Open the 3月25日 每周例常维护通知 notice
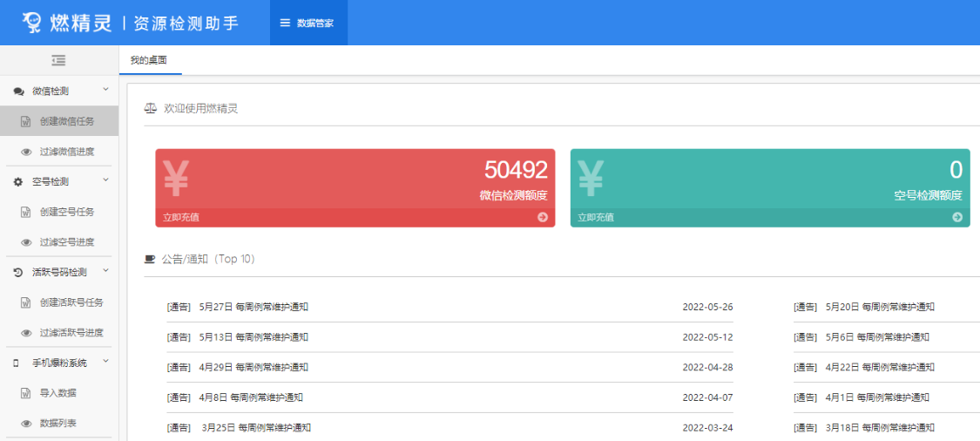Screen dimensions: 980x441 256,428
